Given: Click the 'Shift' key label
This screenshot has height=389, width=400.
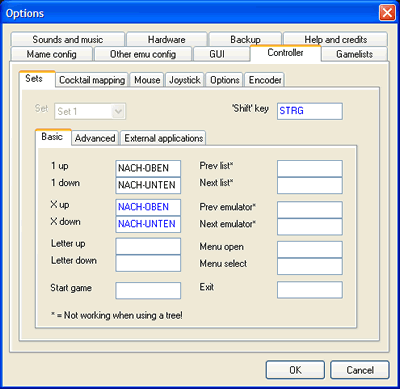Looking at the screenshot, I should point(250,108).
